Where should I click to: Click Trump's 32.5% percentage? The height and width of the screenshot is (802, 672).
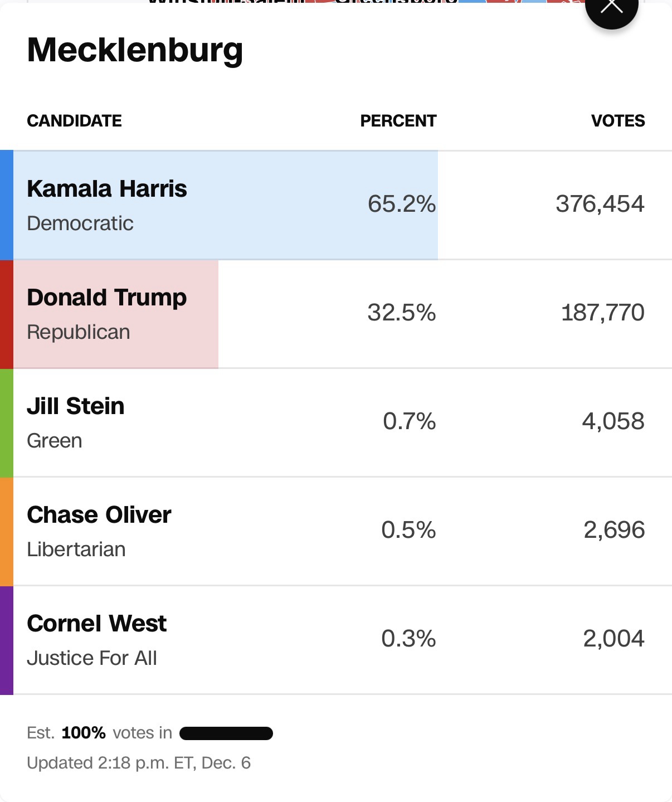pyautogui.click(x=401, y=313)
